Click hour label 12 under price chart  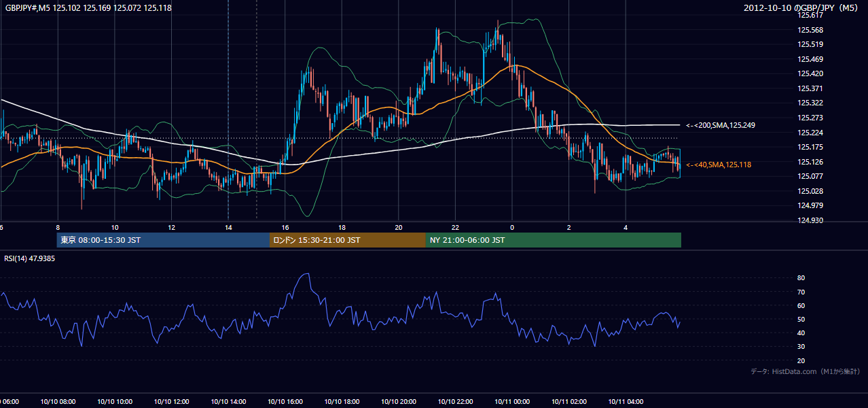[171, 228]
